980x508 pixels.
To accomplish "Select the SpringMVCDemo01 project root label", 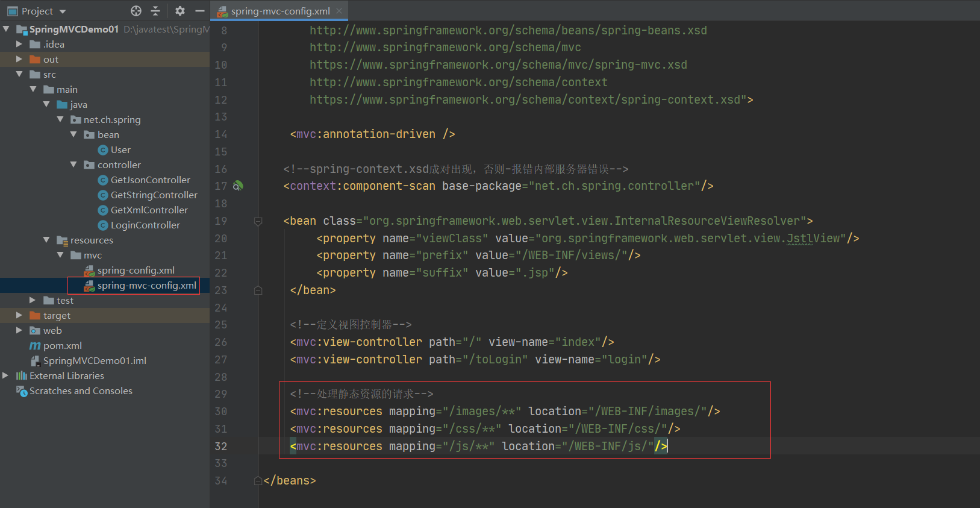I will (74, 30).
